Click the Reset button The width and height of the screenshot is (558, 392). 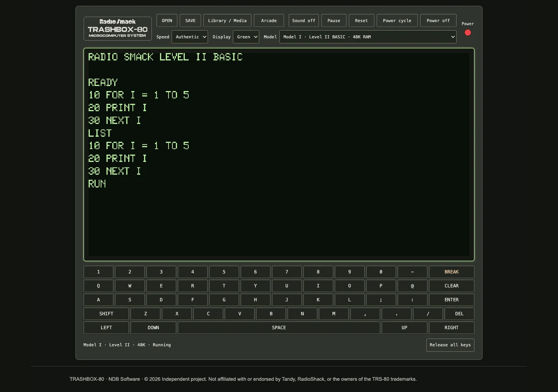[361, 20]
